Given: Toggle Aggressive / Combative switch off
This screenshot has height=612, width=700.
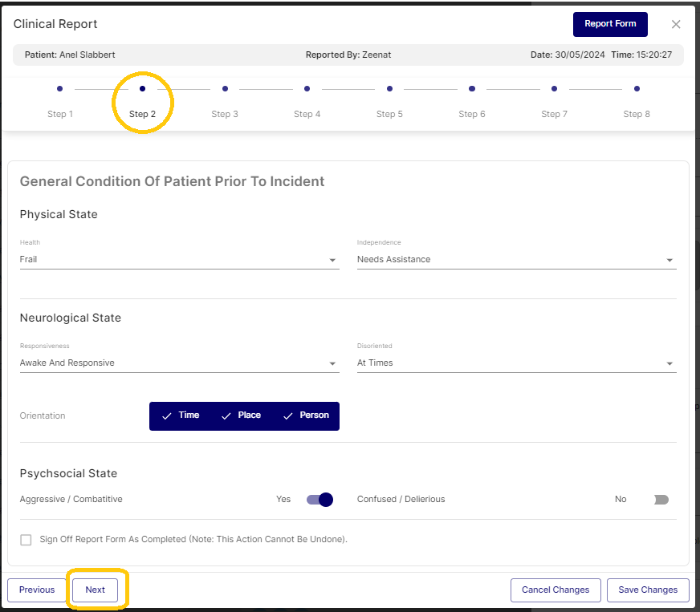Looking at the screenshot, I should click(319, 500).
